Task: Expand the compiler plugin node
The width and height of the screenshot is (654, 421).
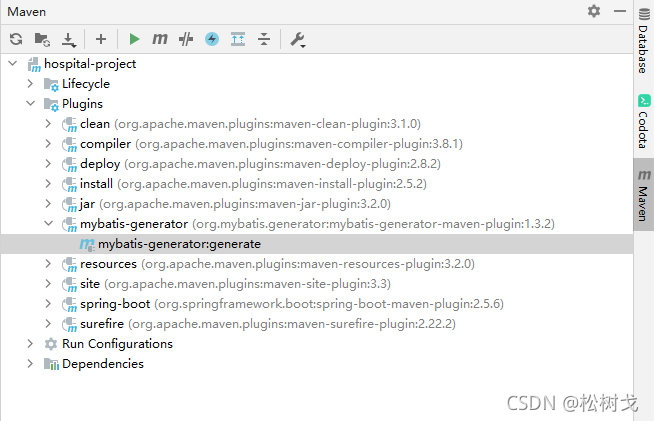Action: 48,144
